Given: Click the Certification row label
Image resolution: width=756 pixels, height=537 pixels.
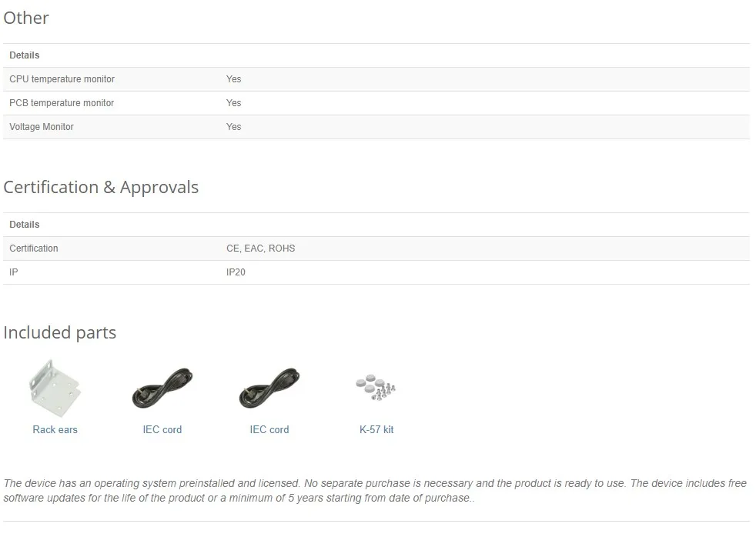Looking at the screenshot, I should [x=34, y=248].
